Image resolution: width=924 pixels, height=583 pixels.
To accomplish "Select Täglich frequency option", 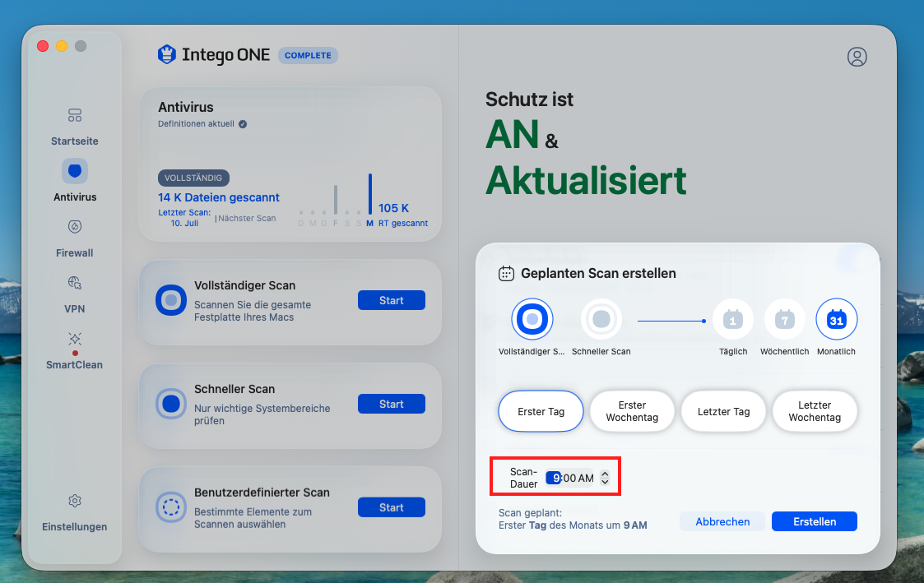I will click(x=733, y=319).
